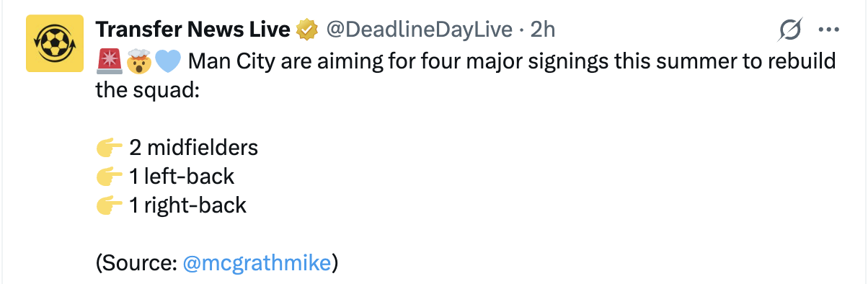
Task: Click pointing hand emoji beside 2 midfielders
Action: tap(110, 148)
